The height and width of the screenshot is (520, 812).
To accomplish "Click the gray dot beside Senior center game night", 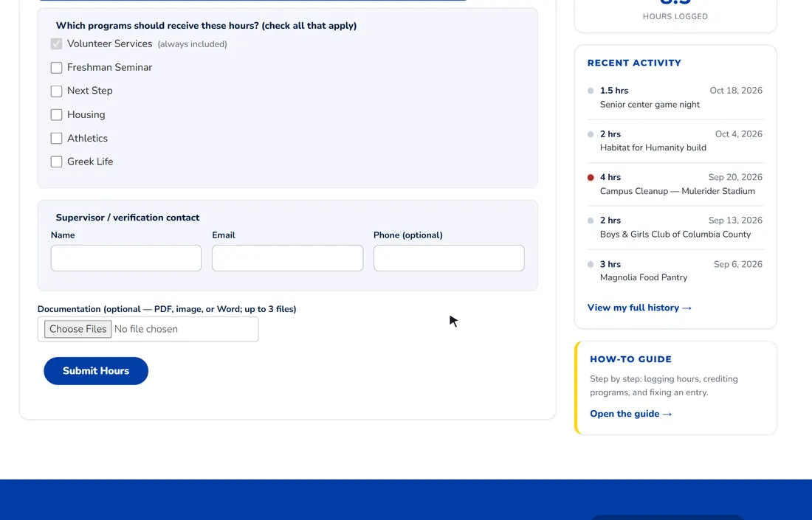I will point(591,91).
